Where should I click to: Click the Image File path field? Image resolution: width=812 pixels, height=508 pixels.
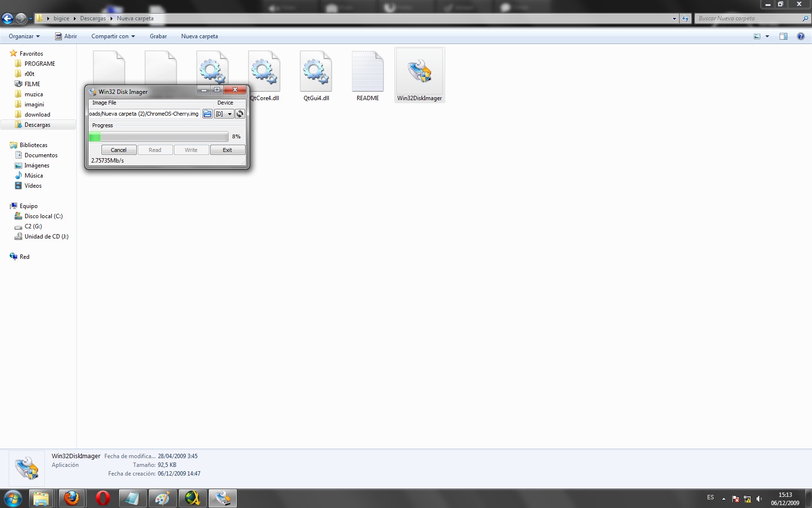144,114
